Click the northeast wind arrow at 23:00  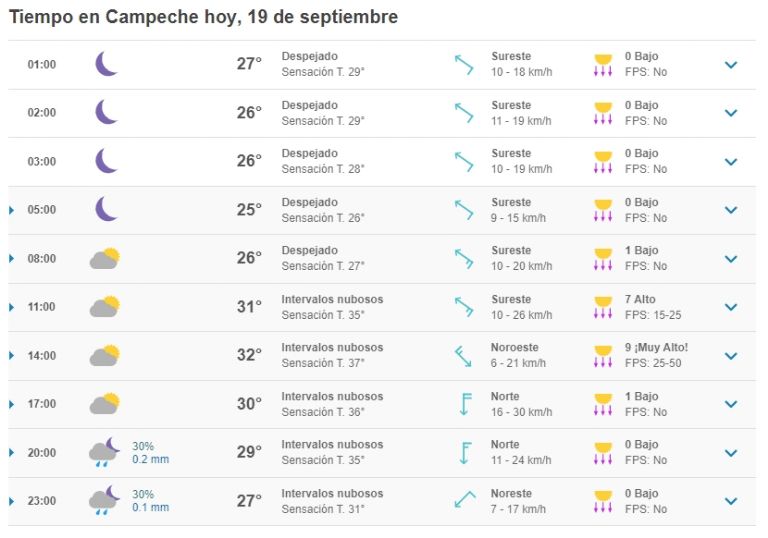point(465,500)
